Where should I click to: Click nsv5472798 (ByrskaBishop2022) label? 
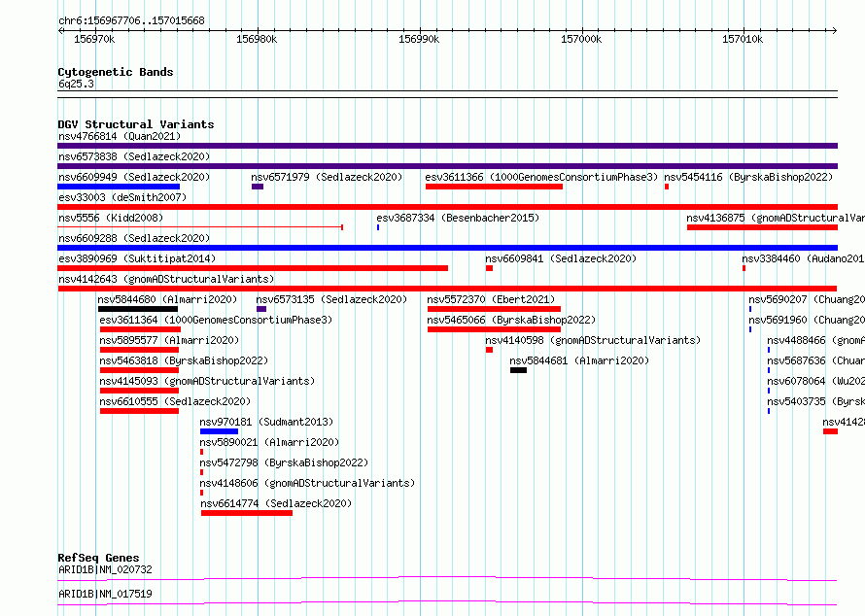(284, 462)
